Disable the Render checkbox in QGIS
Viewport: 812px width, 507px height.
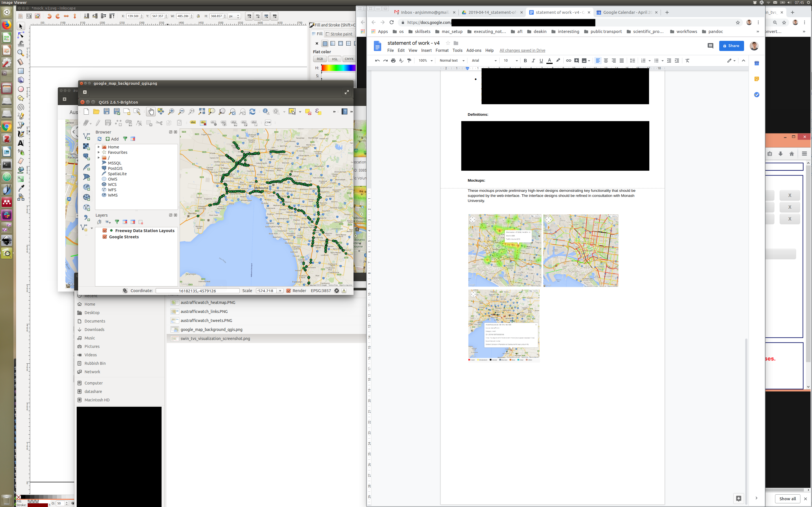click(288, 291)
